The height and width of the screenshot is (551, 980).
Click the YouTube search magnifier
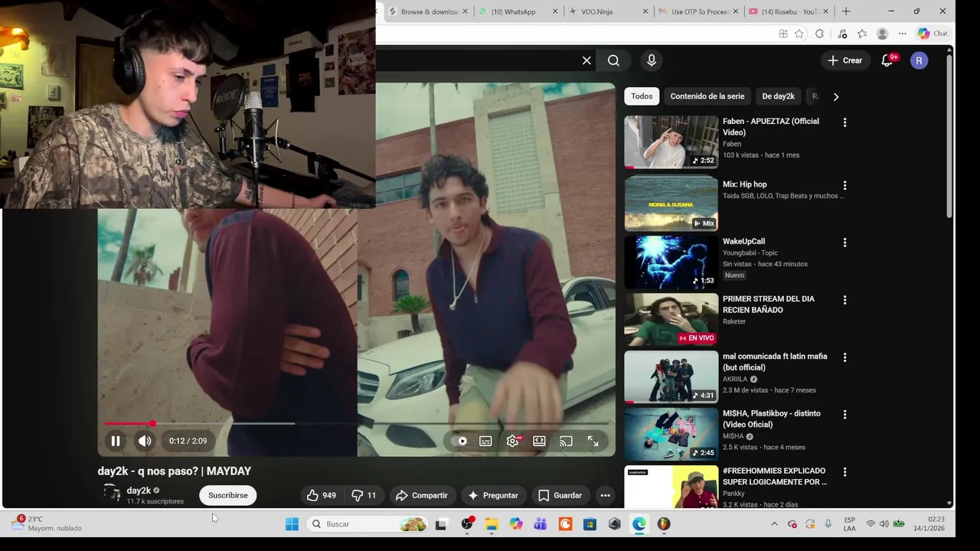tap(613, 60)
